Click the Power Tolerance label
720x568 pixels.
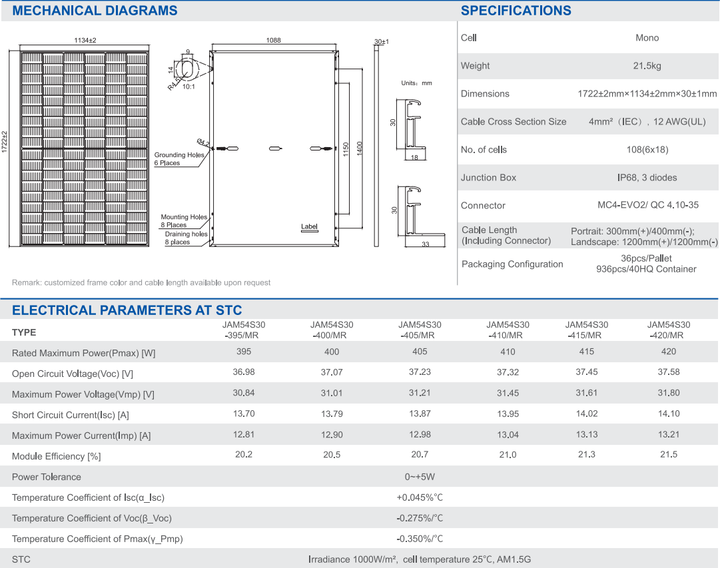coord(46,477)
